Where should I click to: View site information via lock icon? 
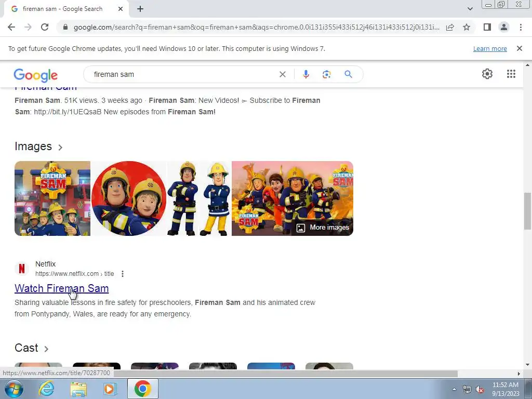[65, 27]
